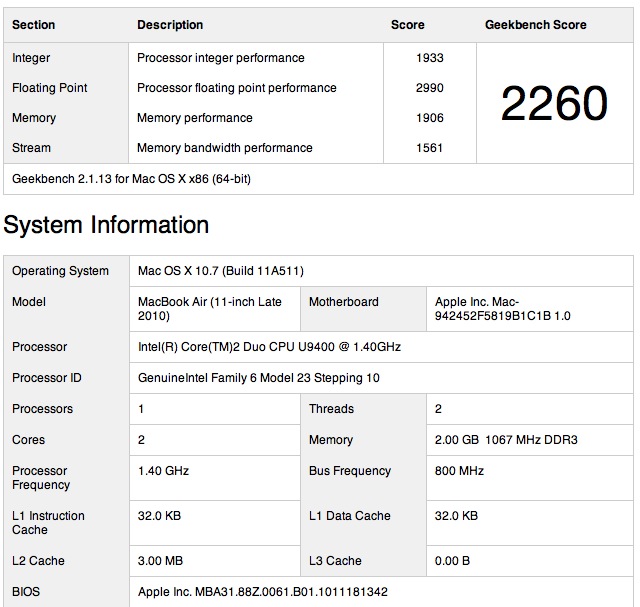Click the Intel Core 2 Duo processor name
Viewport: 640px width, 607px height.
click(269, 347)
